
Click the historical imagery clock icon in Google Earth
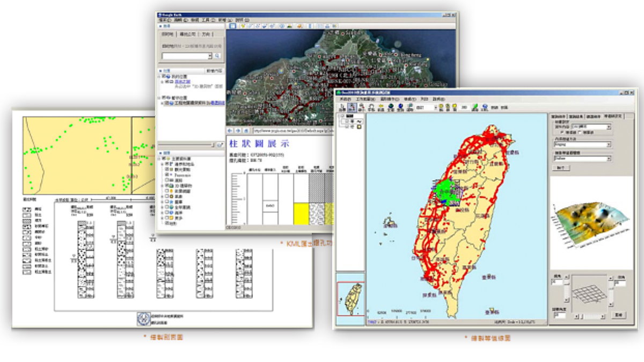click(x=282, y=26)
